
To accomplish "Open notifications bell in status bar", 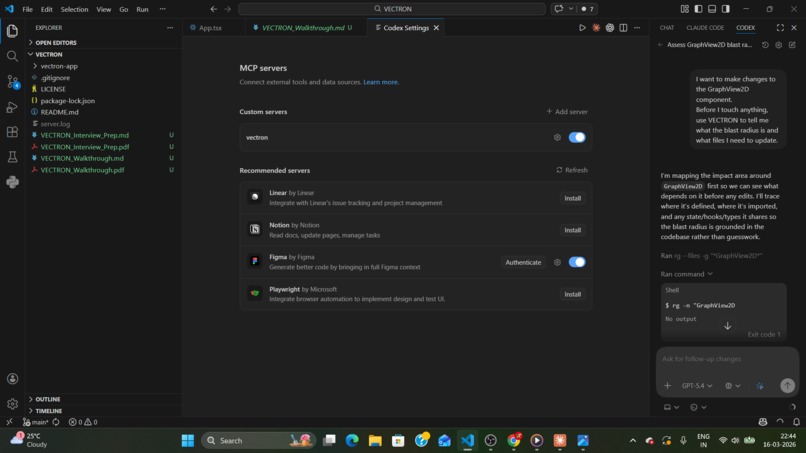I will coord(796,422).
